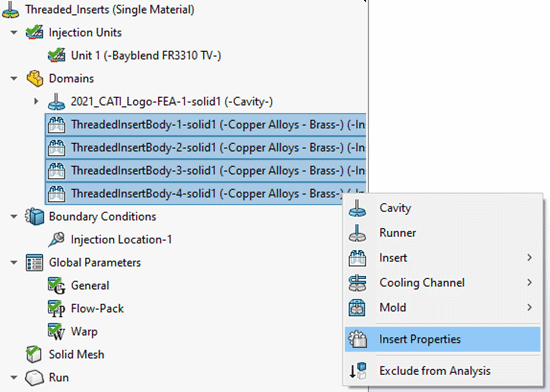Click the insert icon for ThreadedInsertBody-3-solid1
This screenshot has width=550, height=392.
(56, 171)
